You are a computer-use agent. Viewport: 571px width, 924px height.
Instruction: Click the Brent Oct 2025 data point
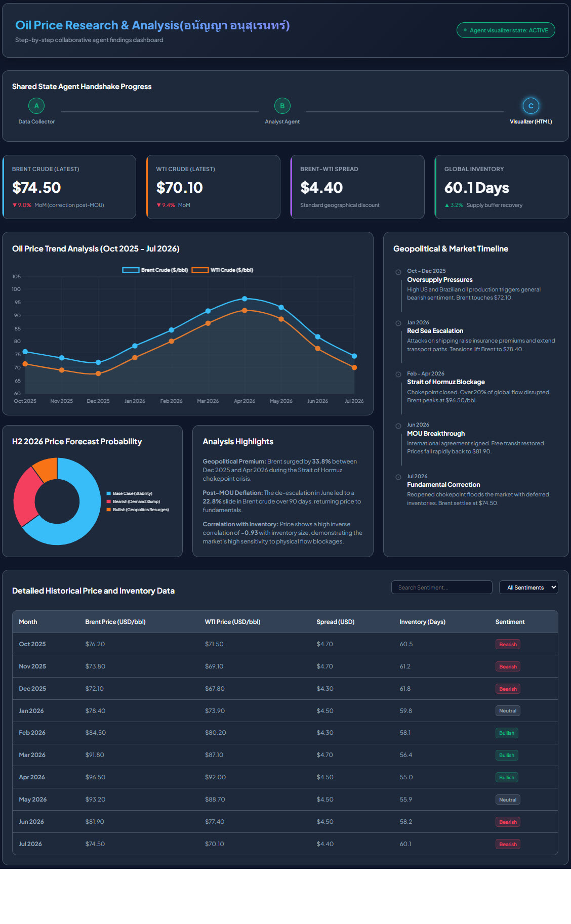(25, 352)
